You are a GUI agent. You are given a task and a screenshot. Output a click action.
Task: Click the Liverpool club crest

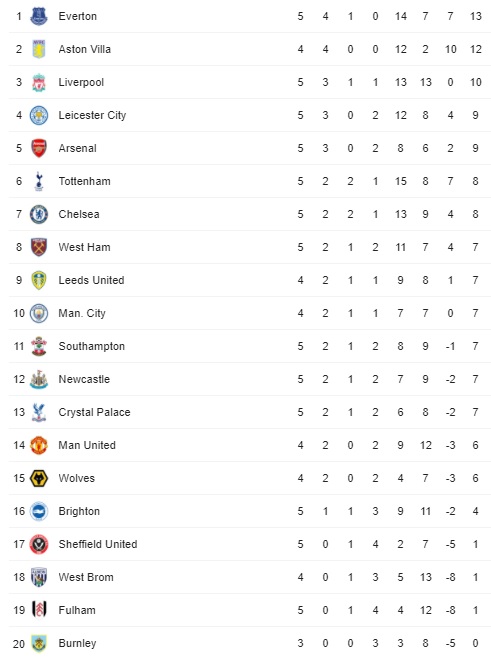click(39, 82)
